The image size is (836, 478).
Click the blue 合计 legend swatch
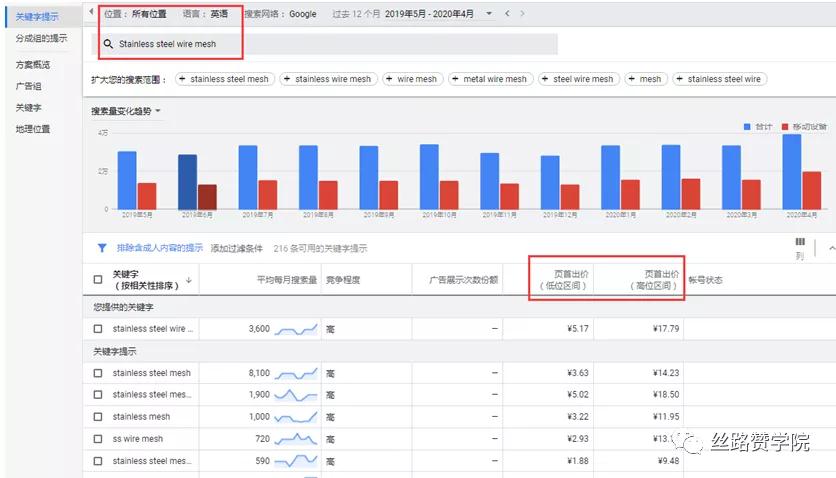747,126
